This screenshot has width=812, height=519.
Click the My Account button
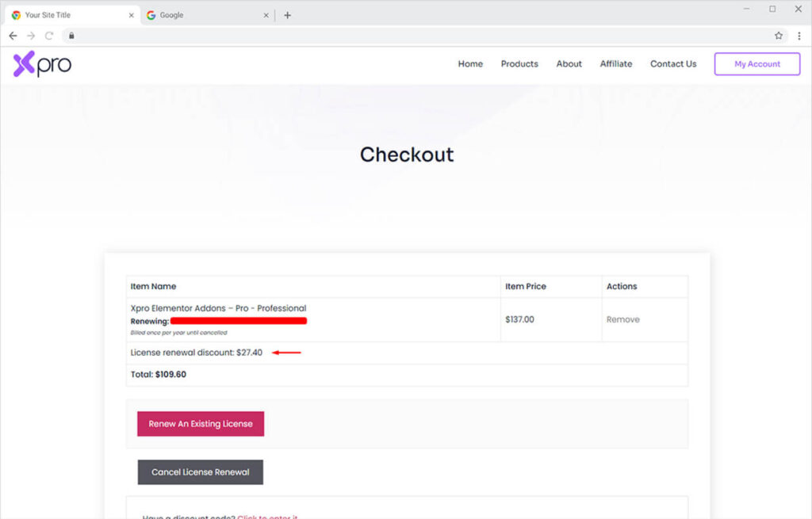click(756, 64)
